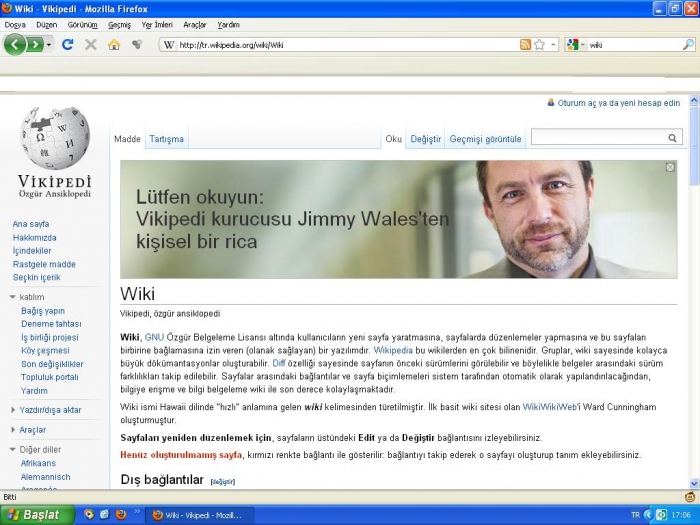
Task: Bookmark this page with the star icon
Action: [539, 44]
